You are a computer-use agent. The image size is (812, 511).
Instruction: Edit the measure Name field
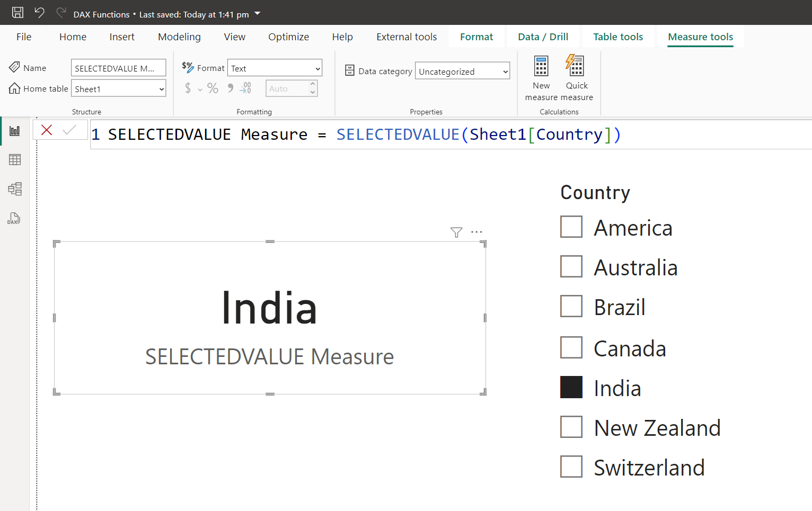(x=118, y=67)
